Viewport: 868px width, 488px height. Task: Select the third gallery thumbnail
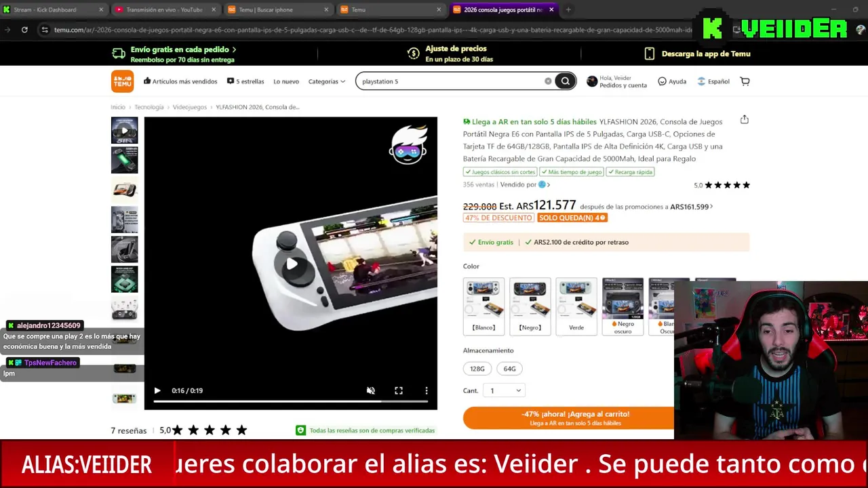click(124, 190)
